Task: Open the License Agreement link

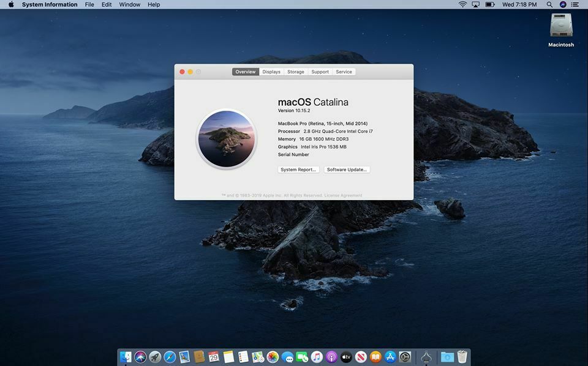Action: pyautogui.click(x=343, y=195)
